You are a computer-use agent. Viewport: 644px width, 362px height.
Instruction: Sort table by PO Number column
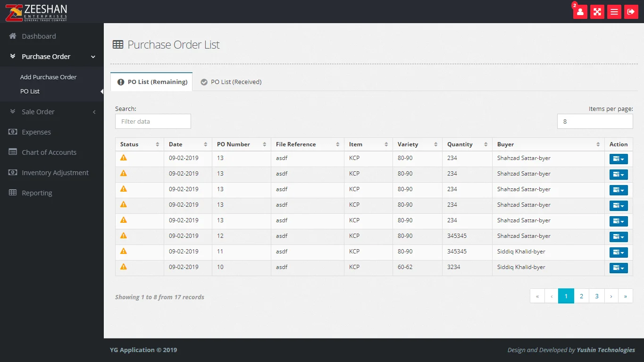pyautogui.click(x=241, y=144)
